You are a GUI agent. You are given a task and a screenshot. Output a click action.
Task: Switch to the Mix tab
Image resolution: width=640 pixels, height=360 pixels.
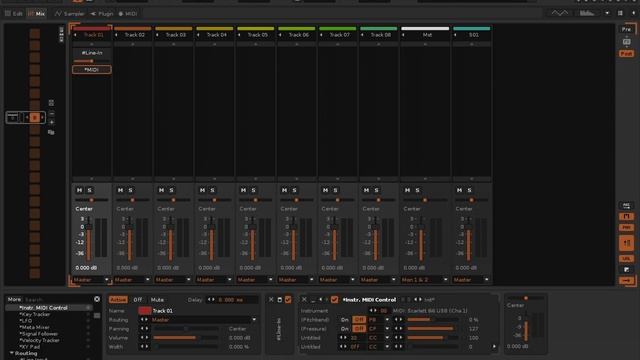(36, 13)
